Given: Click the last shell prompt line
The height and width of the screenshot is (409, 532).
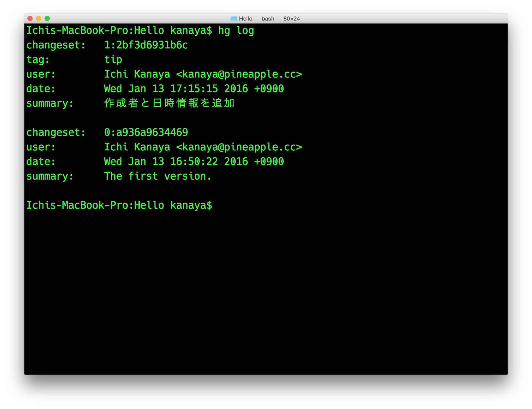Looking at the screenshot, I should [119, 205].
